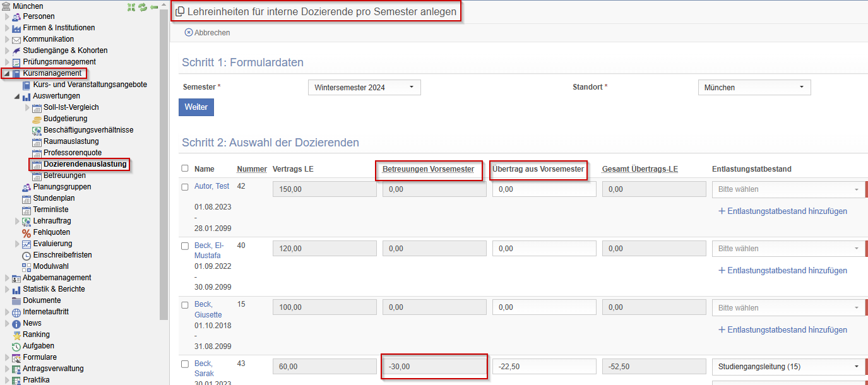Click the green left-arrow icon in sidebar header

[x=153, y=7]
